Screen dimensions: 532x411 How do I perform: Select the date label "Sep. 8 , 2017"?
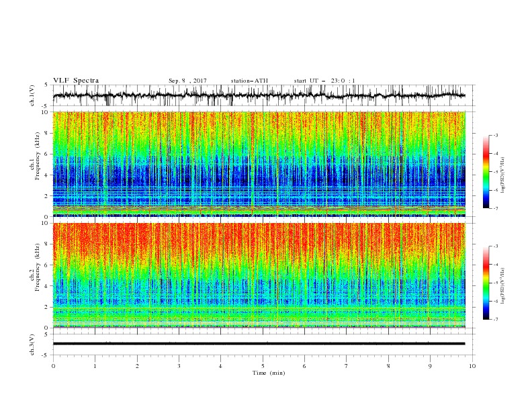[187, 81]
